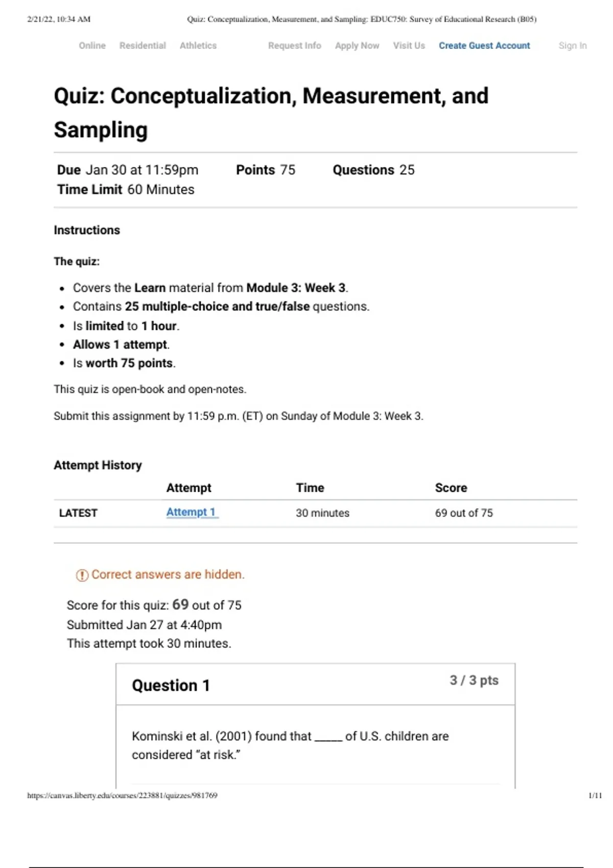Image resolution: width=613 pixels, height=868 pixels.
Task: Click the Time column header in Attempt History
Action: point(310,488)
